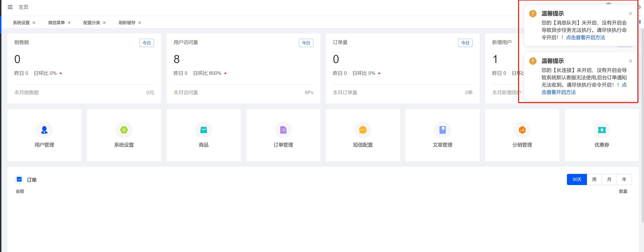Click warning icon on 消息队列 notification
Image resolution: width=644 pixels, height=252 pixels.
point(533,13)
